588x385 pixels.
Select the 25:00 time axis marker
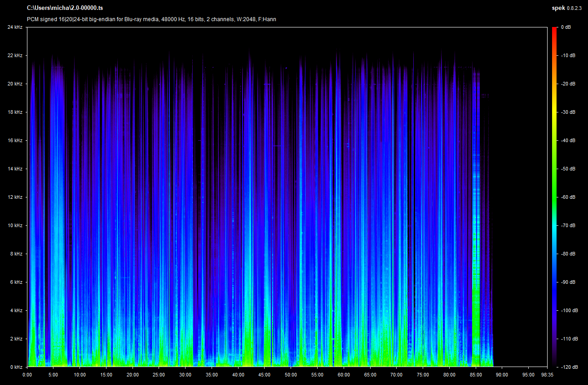click(x=159, y=374)
